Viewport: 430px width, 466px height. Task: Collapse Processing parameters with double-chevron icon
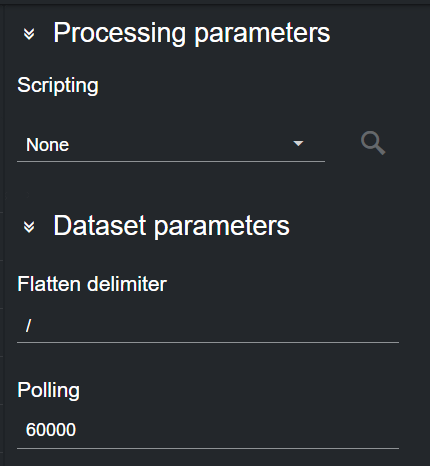tap(29, 34)
